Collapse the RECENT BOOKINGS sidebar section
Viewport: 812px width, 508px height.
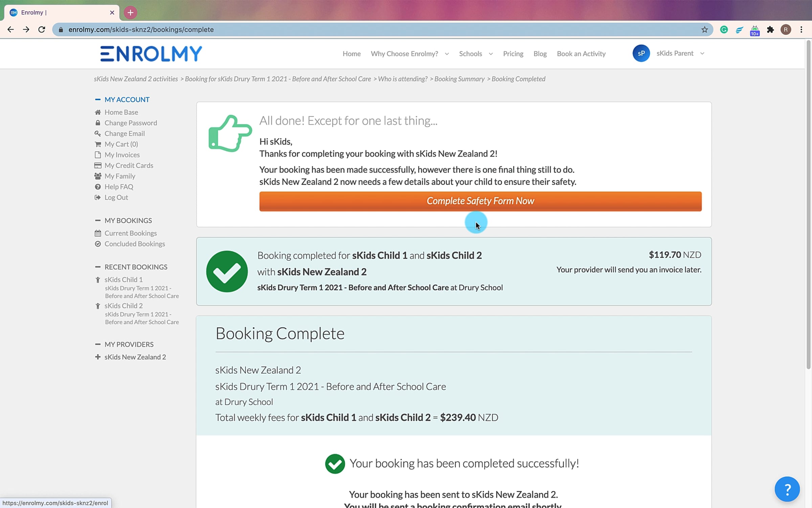point(98,267)
